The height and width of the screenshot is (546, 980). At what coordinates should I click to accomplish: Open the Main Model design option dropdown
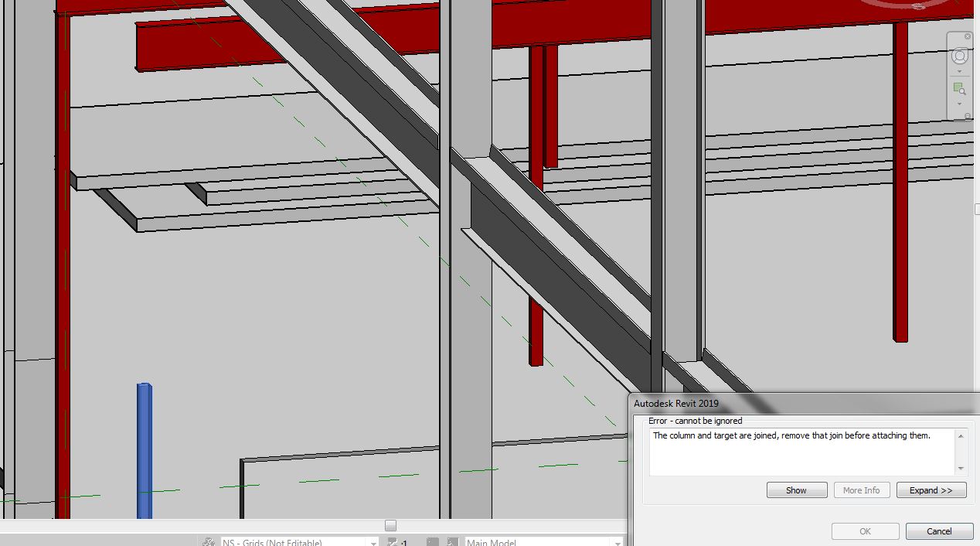(x=619, y=543)
